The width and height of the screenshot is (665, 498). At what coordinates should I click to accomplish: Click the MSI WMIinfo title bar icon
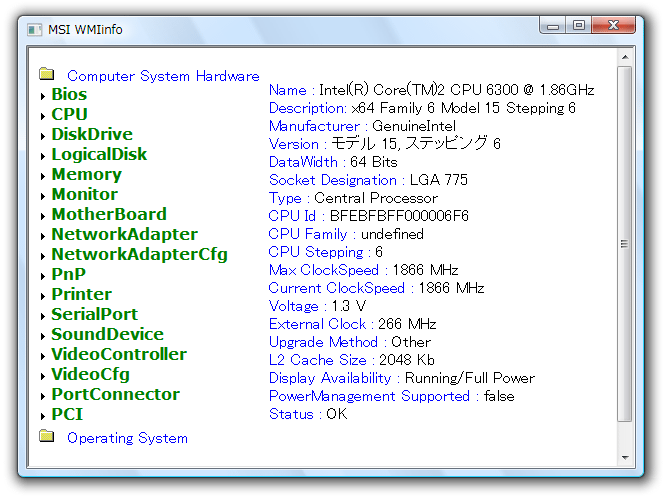(35, 29)
